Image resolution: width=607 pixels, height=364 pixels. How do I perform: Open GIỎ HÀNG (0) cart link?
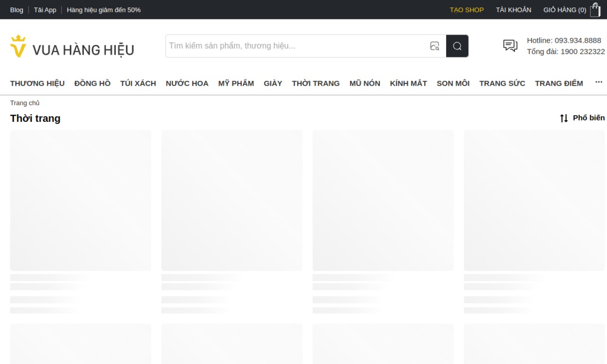pyautogui.click(x=565, y=9)
